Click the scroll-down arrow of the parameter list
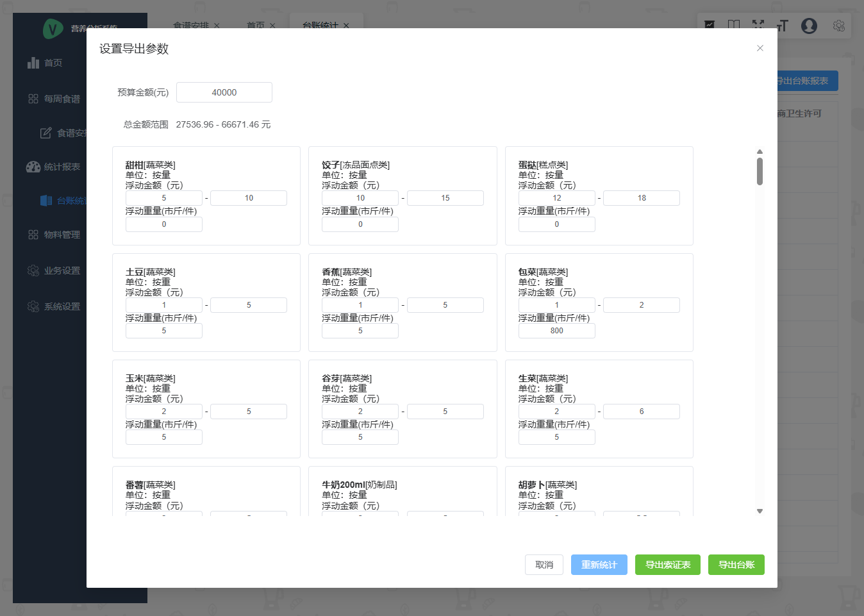Screen dimensions: 864x616 [x=760, y=511]
